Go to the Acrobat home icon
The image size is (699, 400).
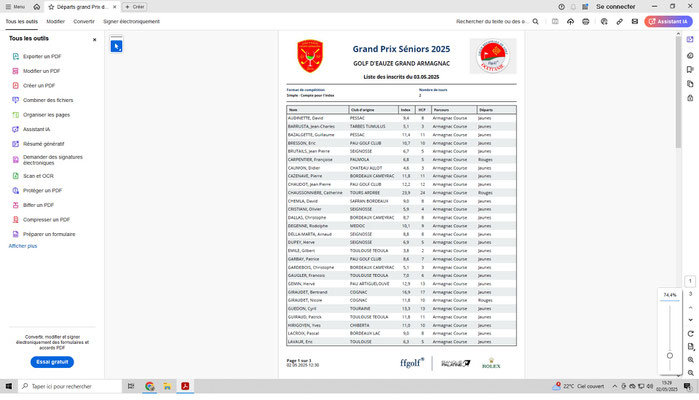pos(37,7)
